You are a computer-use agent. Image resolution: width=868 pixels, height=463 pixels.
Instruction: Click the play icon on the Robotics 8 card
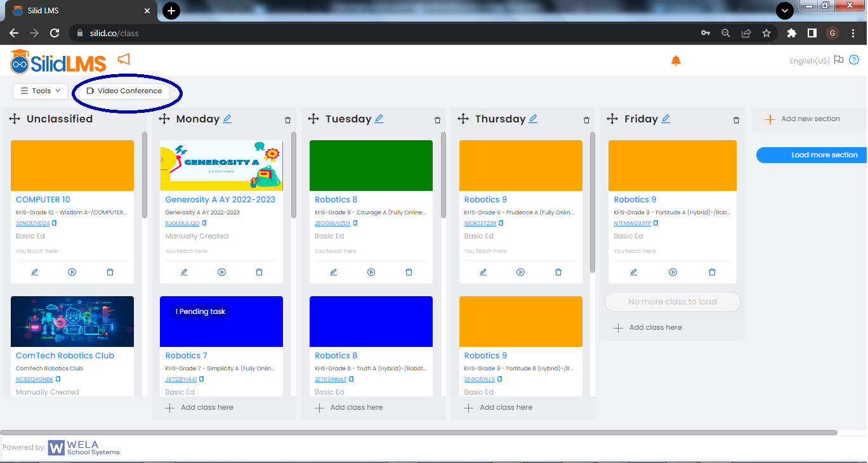pos(371,271)
